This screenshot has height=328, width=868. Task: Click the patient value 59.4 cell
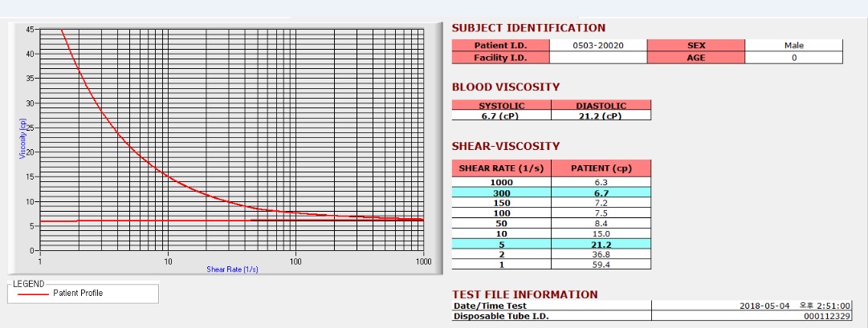(x=601, y=265)
